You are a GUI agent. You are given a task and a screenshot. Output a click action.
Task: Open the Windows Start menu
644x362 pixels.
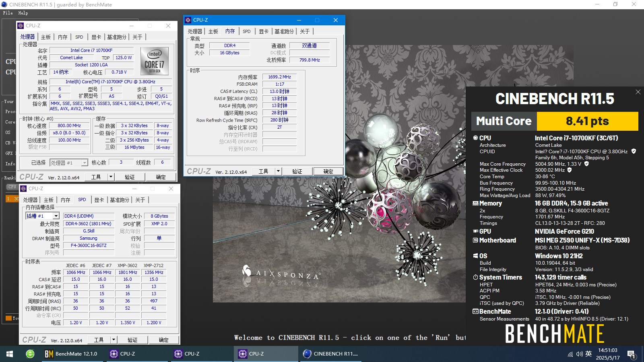click(x=10, y=354)
